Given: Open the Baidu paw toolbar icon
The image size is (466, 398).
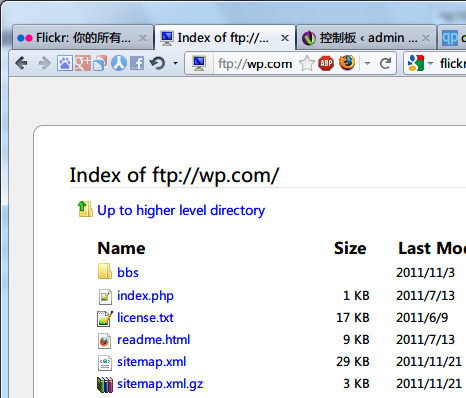Looking at the screenshot, I should click(x=65, y=63).
